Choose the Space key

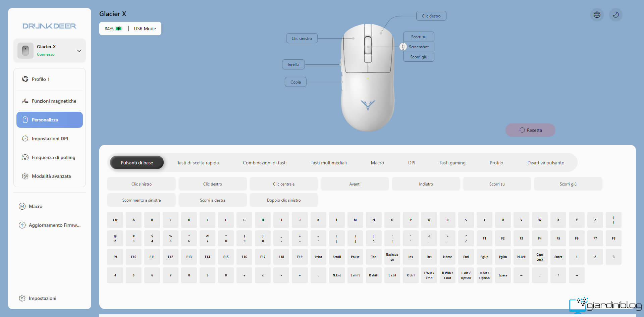503,275
